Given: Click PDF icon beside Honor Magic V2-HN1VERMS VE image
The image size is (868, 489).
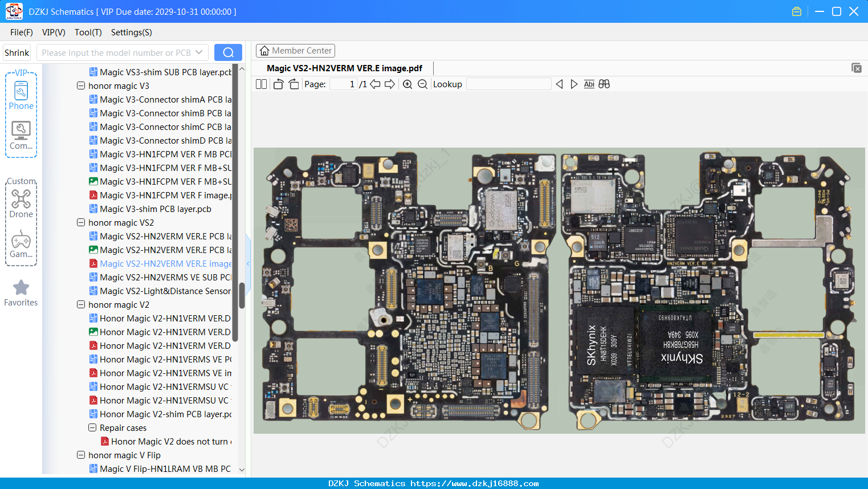Looking at the screenshot, I should pyautogui.click(x=93, y=373).
